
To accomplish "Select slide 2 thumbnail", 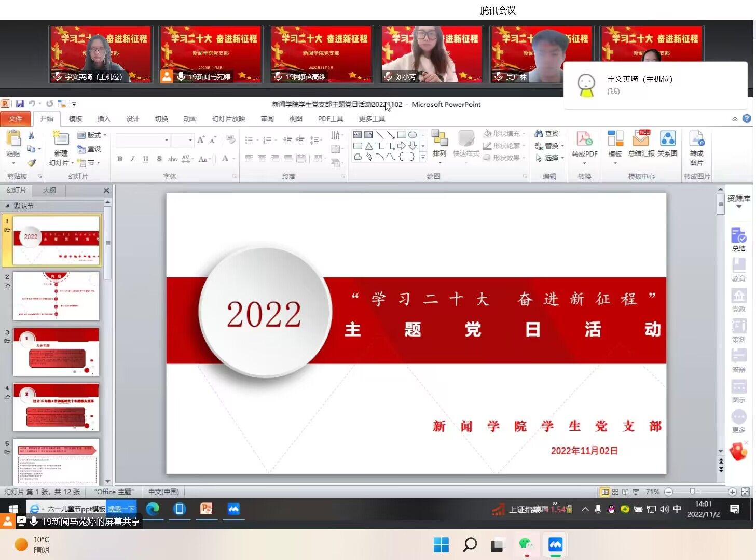I will 56,297.
